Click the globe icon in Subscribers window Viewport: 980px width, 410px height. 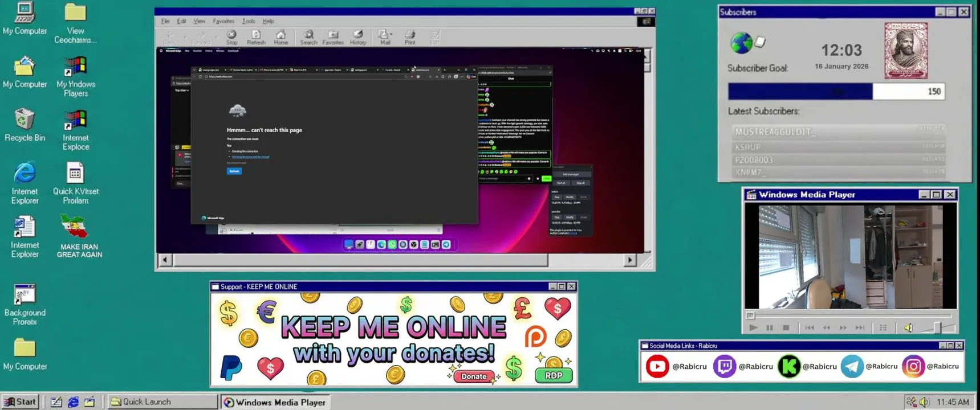point(741,43)
